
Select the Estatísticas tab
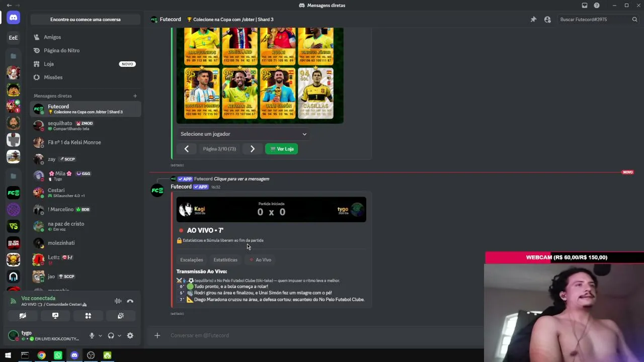coord(225,260)
